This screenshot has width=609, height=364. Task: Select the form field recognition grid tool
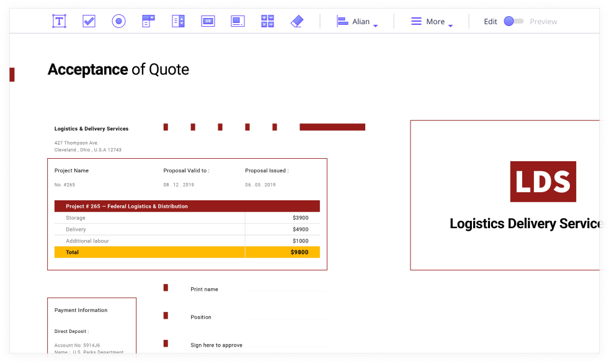tap(268, 21)
